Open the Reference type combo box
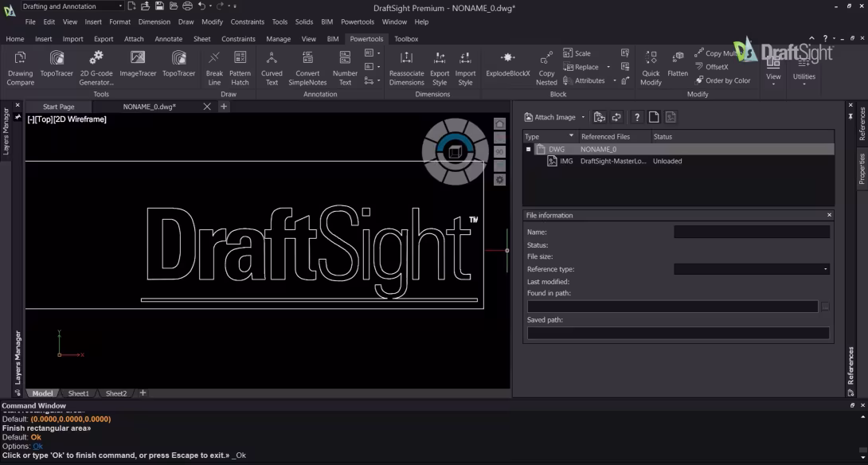Screen dimensions: 868x465 tap(752, 269)
